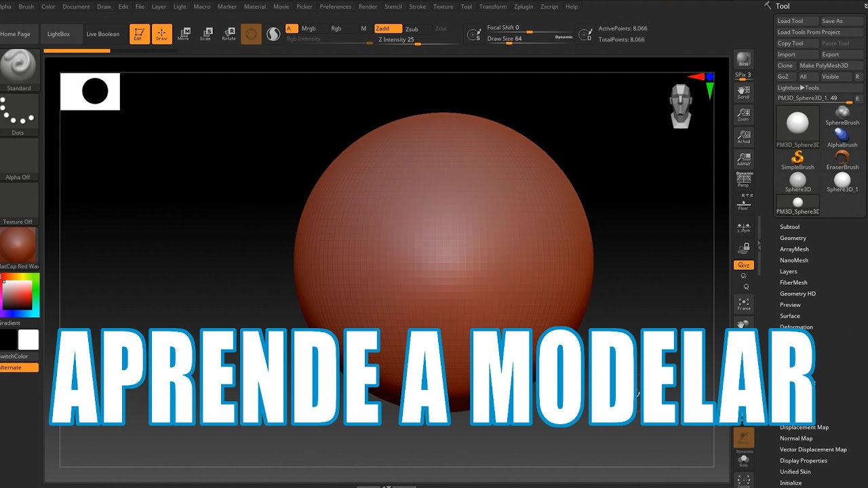Pick a color in the color picker square
This screenshot has height=488, width=868.
(18, 295)
